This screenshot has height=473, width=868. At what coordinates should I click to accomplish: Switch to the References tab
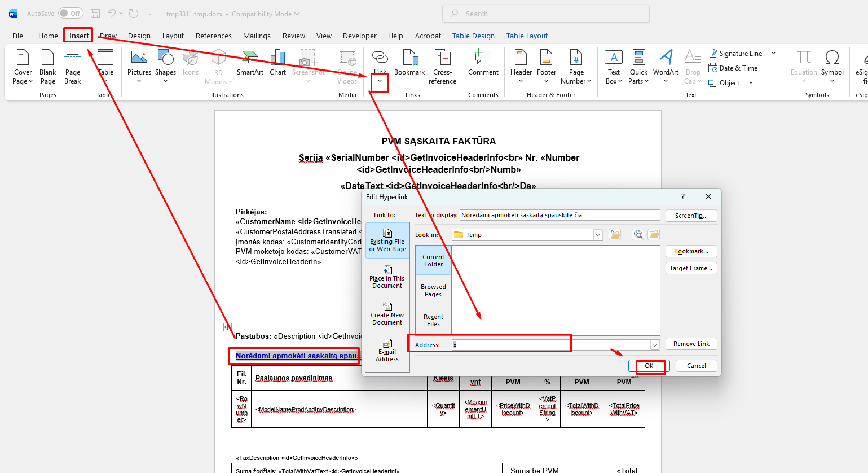pyautogui.click(x=213, y=36)
